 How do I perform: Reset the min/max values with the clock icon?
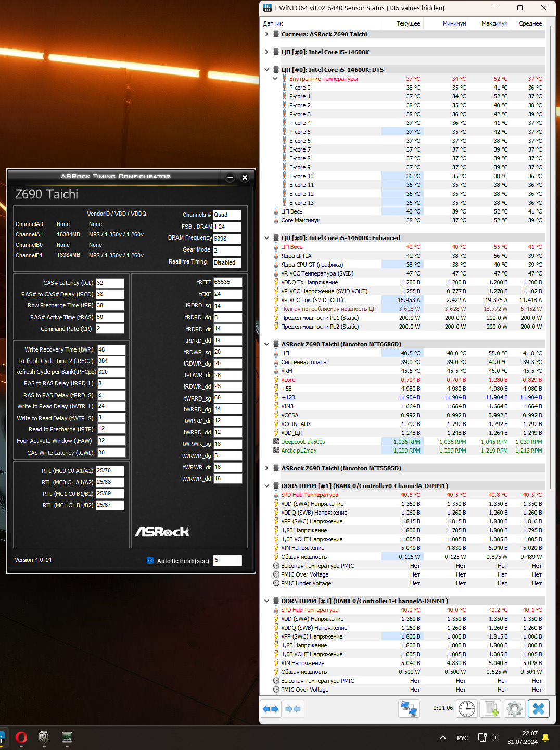[467, 709]
